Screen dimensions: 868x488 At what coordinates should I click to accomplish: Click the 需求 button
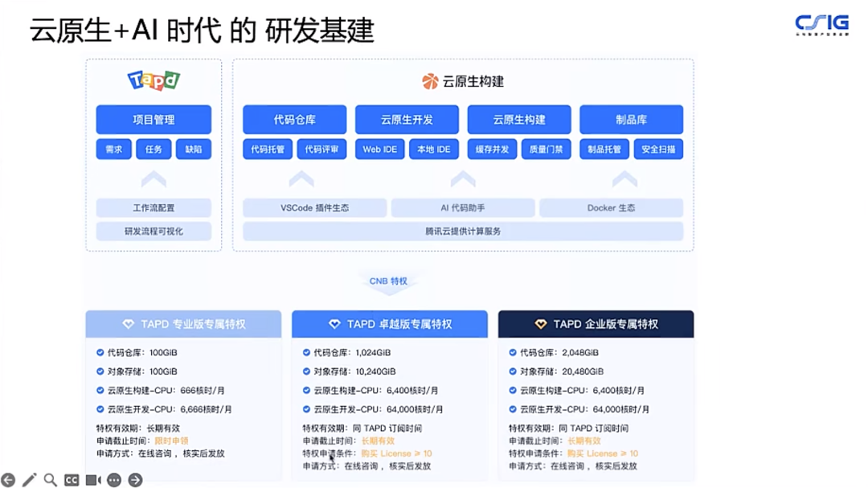point(114,149)
